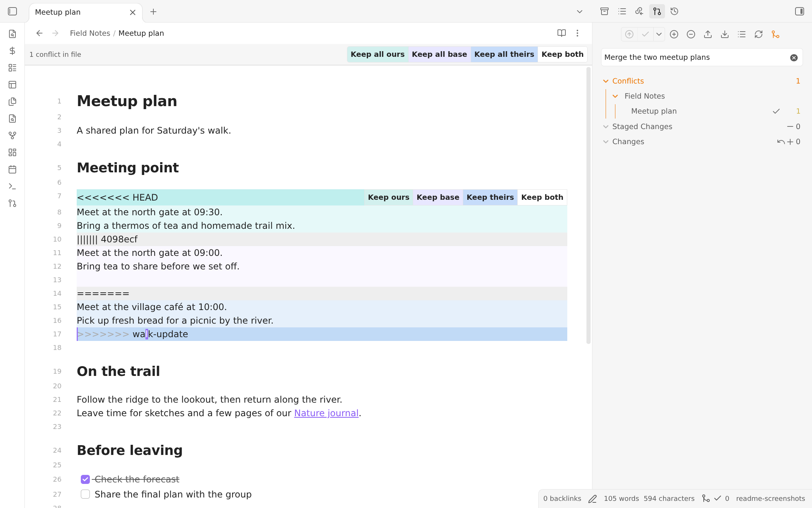Open a new tab with the plus button
Screen dimensions: 812x508
tap(153, 12)
